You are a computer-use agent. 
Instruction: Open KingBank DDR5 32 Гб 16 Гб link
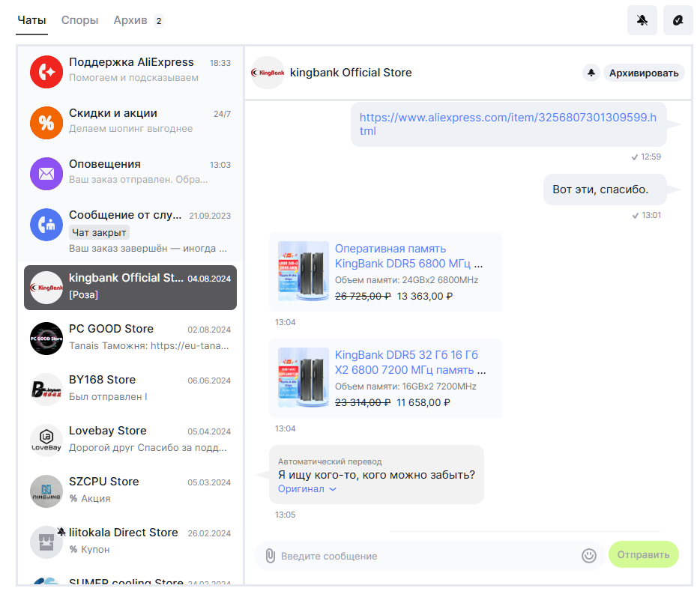(410, 363)
